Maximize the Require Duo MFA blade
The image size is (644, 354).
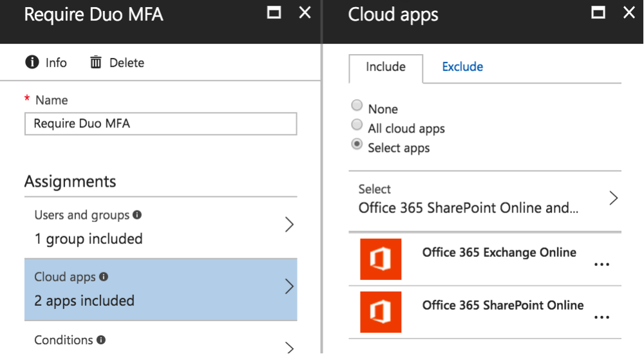coord(274,13)
